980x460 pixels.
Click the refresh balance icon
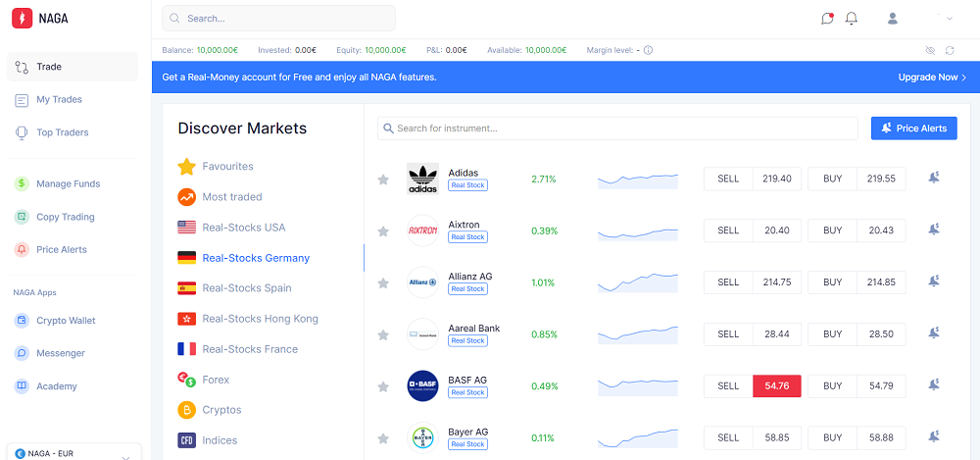coord(950,50)
